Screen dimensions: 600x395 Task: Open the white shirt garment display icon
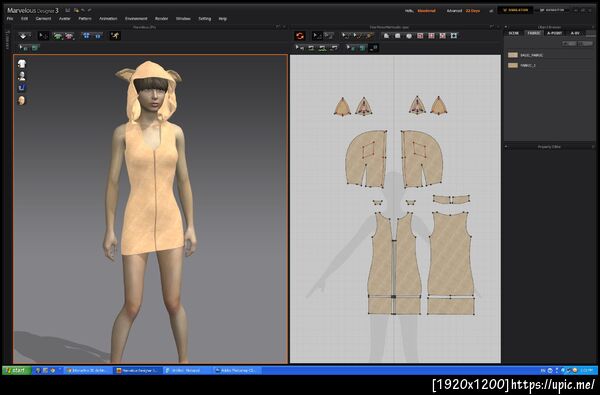22,64
